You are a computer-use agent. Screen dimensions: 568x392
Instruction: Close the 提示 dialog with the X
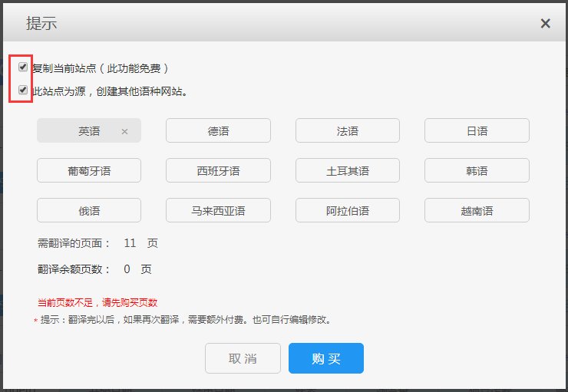click(545, 24)
